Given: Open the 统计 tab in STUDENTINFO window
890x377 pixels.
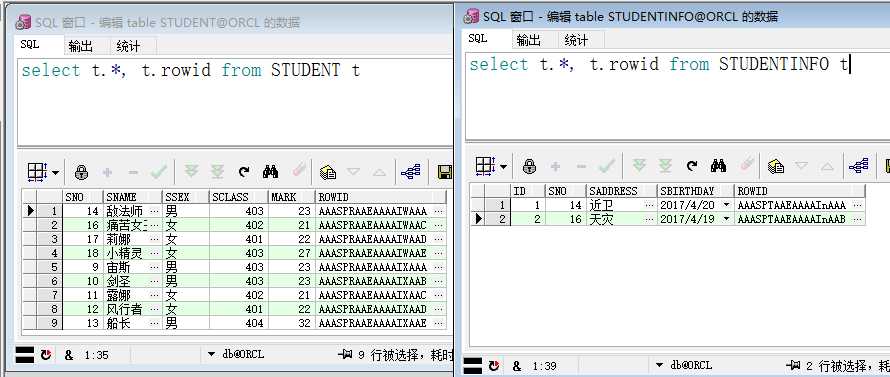Looking at the screenshot, I should (576, 40).
